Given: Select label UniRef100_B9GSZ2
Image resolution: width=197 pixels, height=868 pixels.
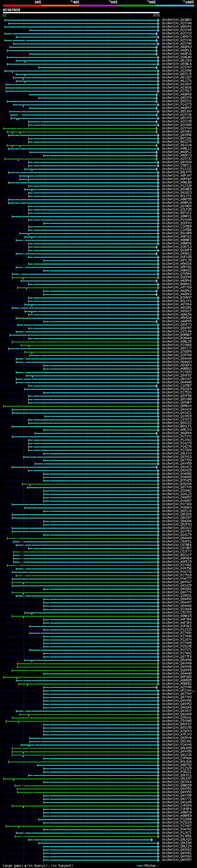Looking at the screenshot, I should tap(176, 423).
